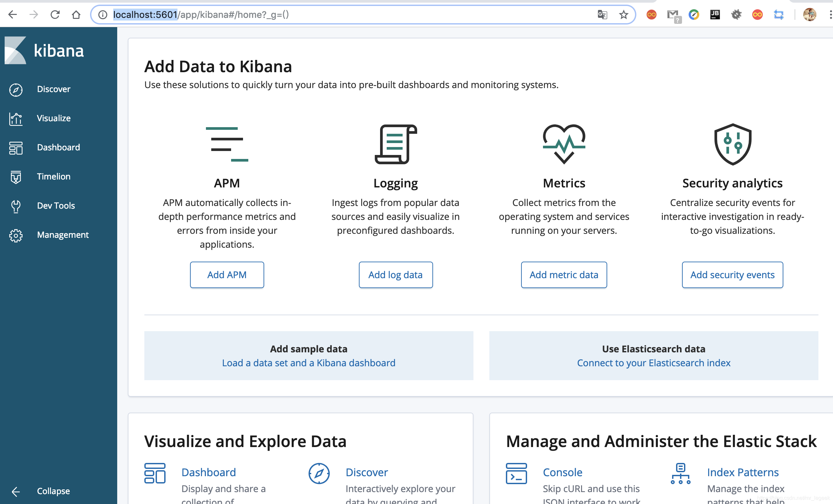This screenshot has width=833, height=504.
Task: Click the Add APM button
Action: point(227,275)
